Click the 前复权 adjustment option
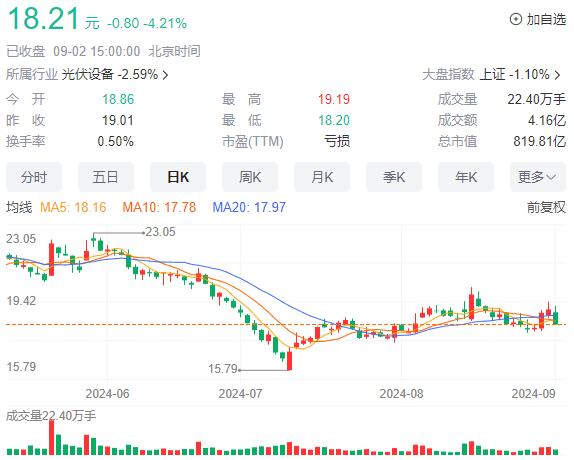Image resolution: width=574 pixels, height=460 pixels. click(x=546, y=207)
